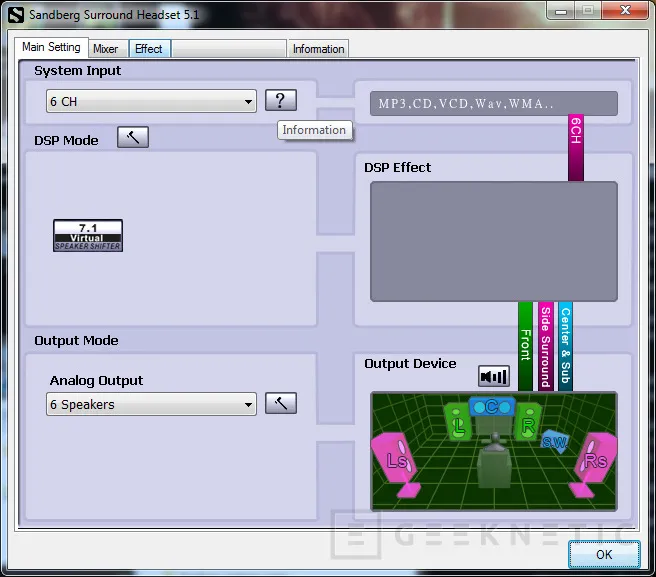Select the S.W. subwoofer icon

point(555,441)
